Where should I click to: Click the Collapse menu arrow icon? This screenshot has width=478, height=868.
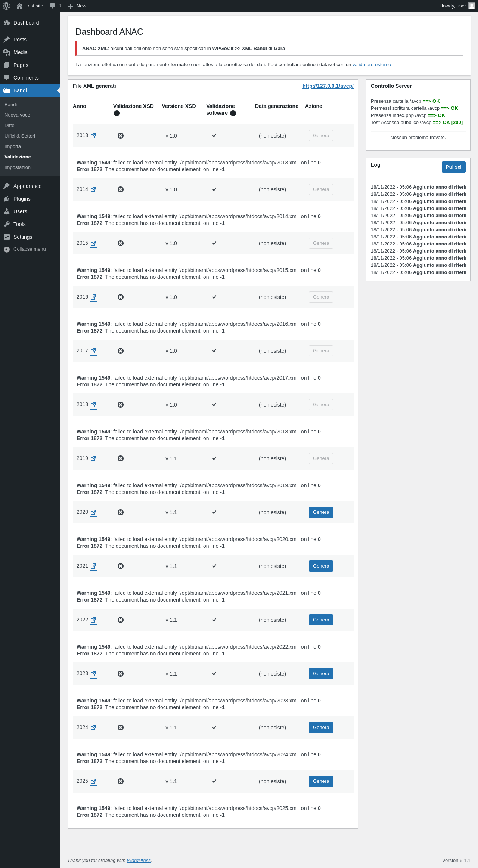tap(7, 249)
